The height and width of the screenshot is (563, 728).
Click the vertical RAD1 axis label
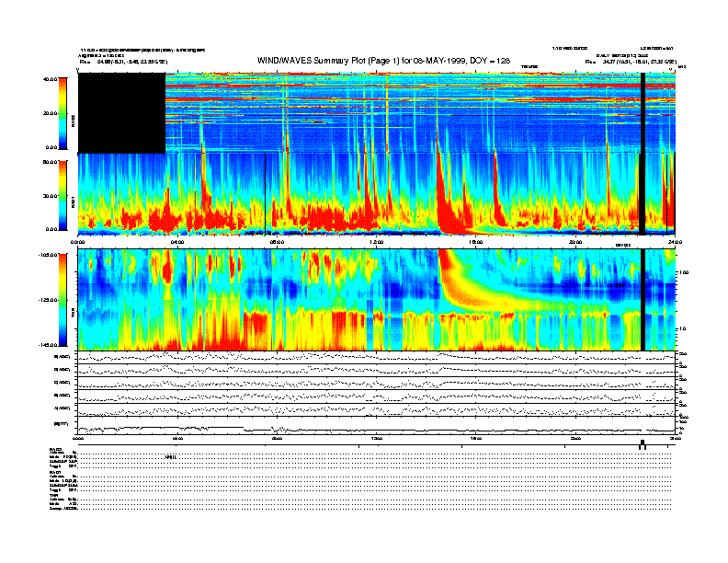coord(73,202)
